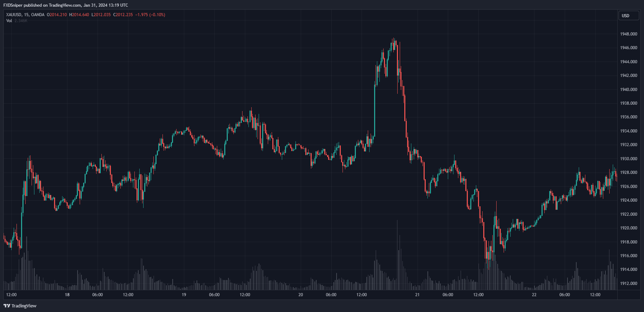The width and height of the screenshot is (644, 312).
Task: Click the TradingView logo icon
Action: click(7, 306)
